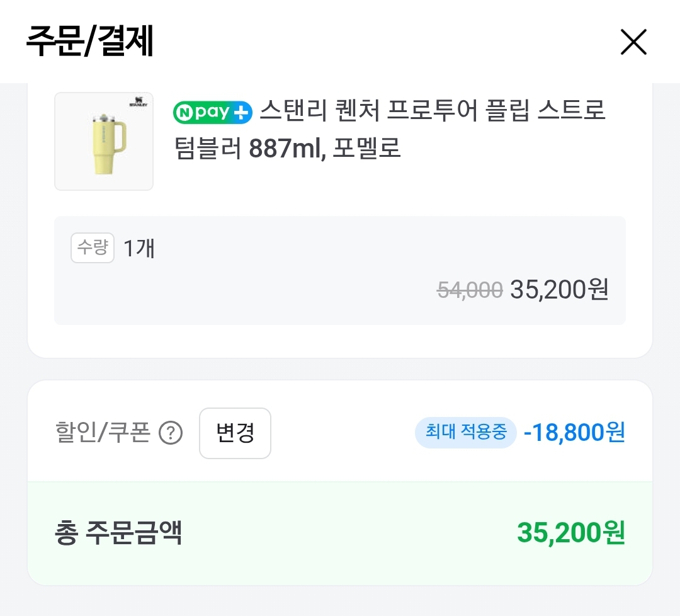
Task: Click the green 35,200원 total amount
Action: click(x=570, y=533)
